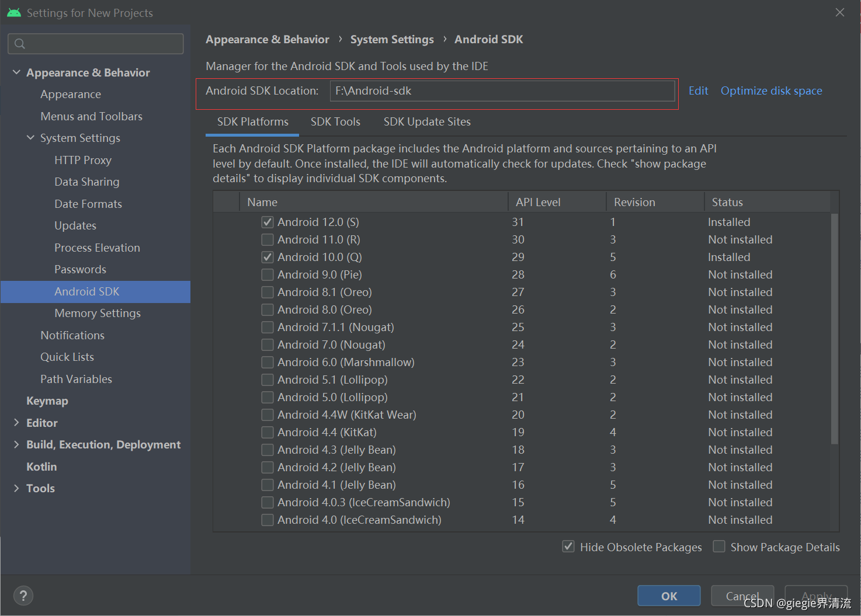Confirm settings with the OK button
Image resolution: width=861 pixels, height=616 pixels.
(x=669, y=596)
